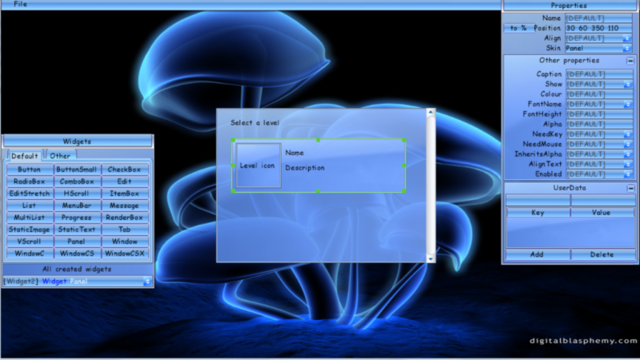Click the Add UserData button
This screenshot has width=640, height=360.
(537, 254)
